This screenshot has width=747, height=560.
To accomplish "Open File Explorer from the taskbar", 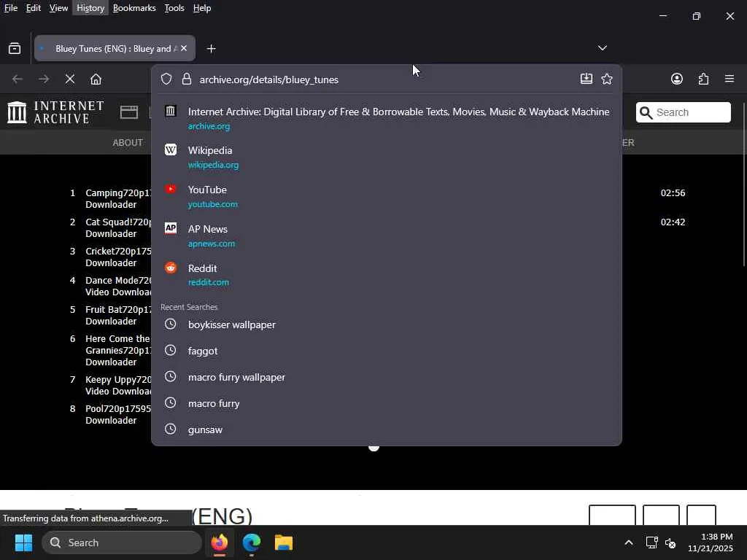I will click(x=284, y=542).
